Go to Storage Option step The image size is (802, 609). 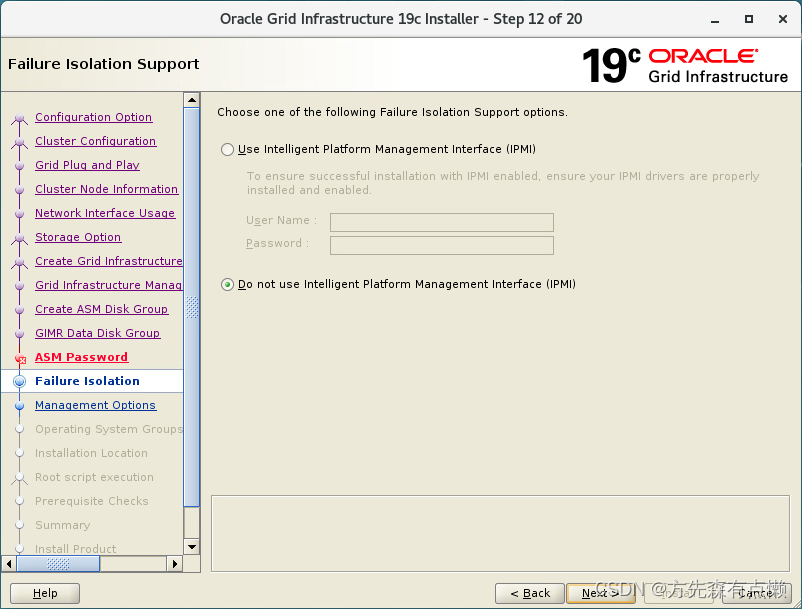(x=78, y=237)
